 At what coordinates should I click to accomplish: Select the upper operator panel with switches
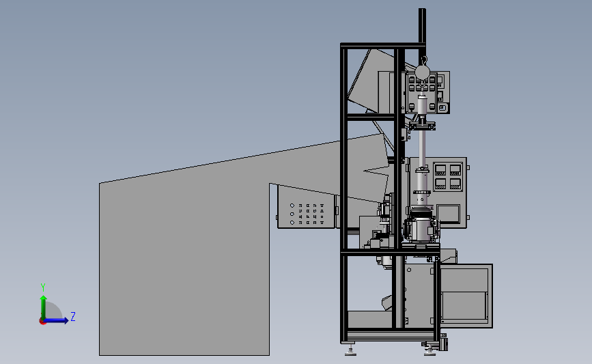click(x=427, y=92)
